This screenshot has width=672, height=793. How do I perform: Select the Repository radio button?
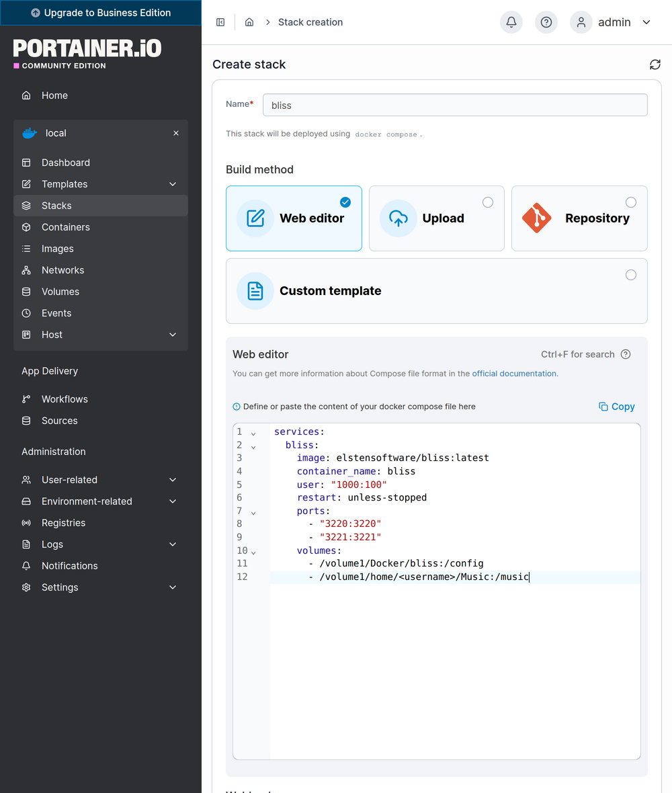tap(631, 202)
